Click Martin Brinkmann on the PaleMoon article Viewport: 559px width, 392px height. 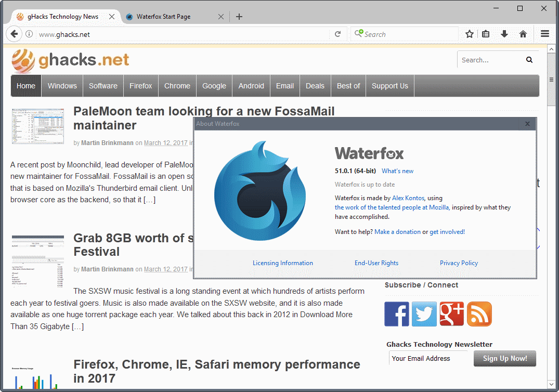coord(107,143)
